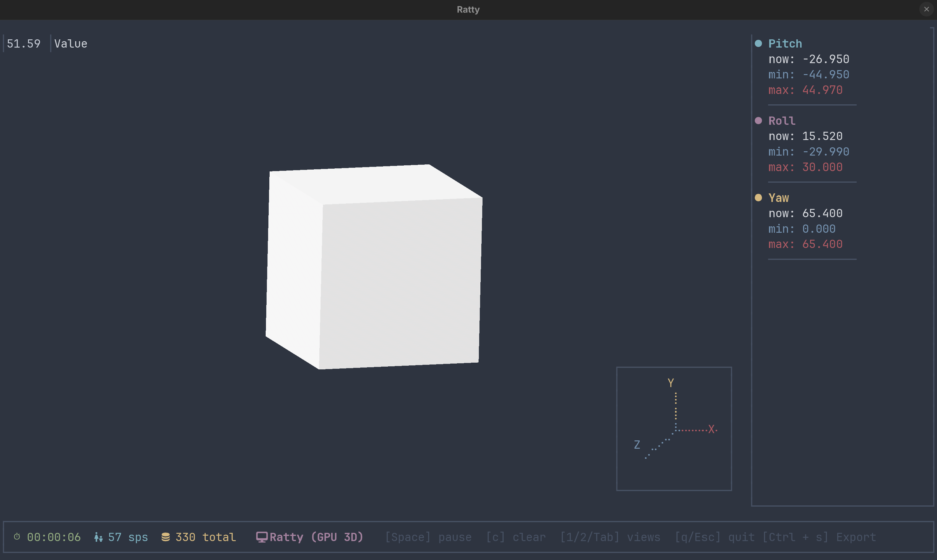Click the database stack icon beside 330 total
This screenshot has height=560, width=937.
(x=165, y=537)
